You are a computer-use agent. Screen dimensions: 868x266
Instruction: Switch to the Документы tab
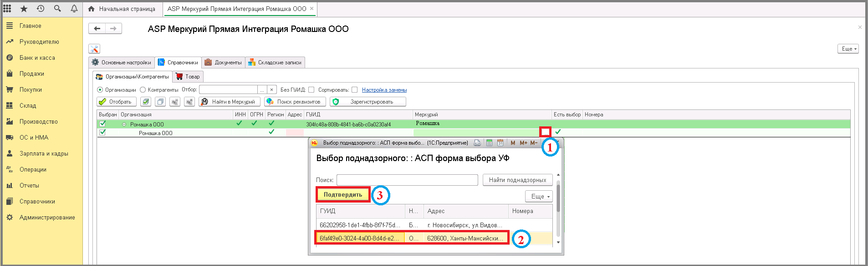(224, 63)
